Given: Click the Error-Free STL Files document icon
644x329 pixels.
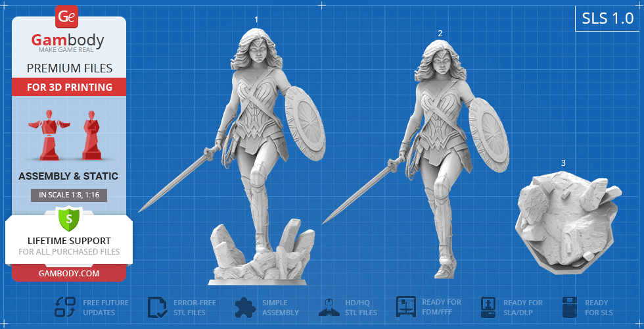Looking at the screenshot, I should pos(158,307).
